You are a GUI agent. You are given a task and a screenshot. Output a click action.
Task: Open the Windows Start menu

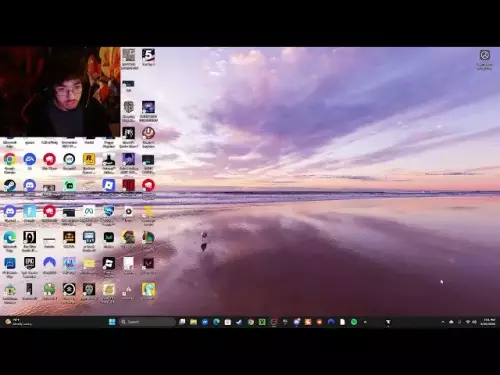coord(112,322)
